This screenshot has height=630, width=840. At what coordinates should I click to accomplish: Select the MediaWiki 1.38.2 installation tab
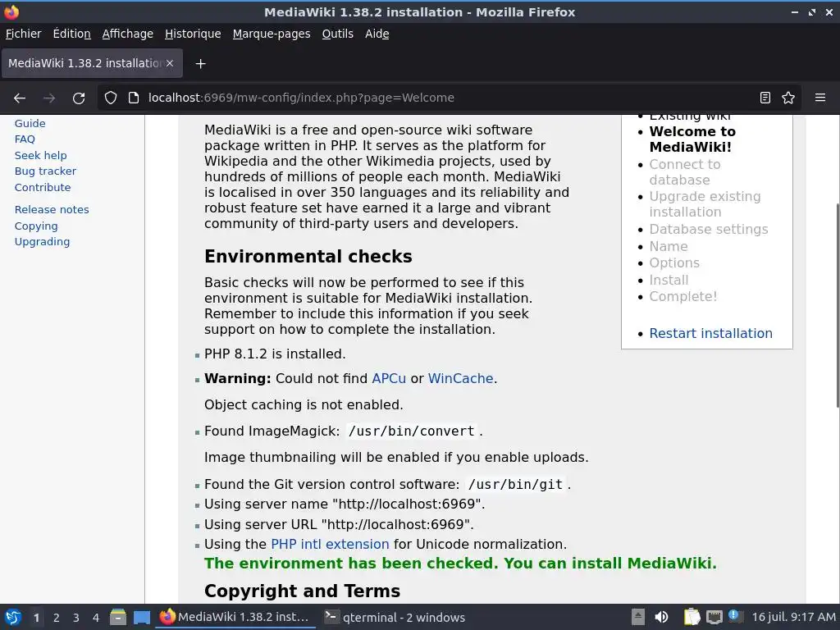click(x=92, y=63)
